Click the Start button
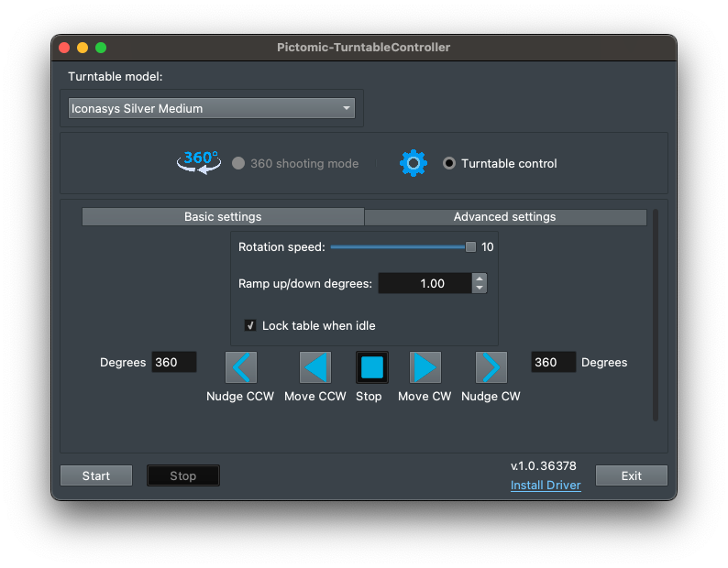Screen dimensions: 728x568 click(x=96, y=475)
